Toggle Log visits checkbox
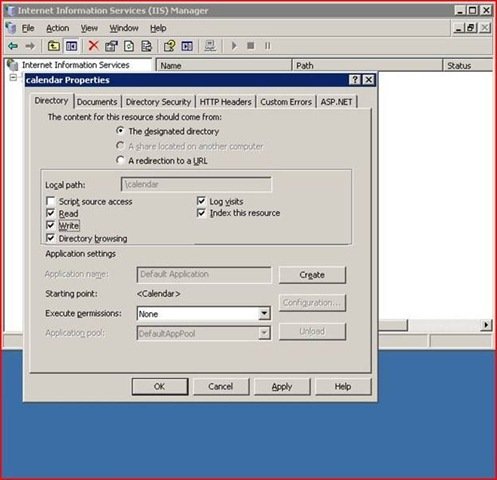The height and width of the screenshot is (480, 497). click(201, 201)
